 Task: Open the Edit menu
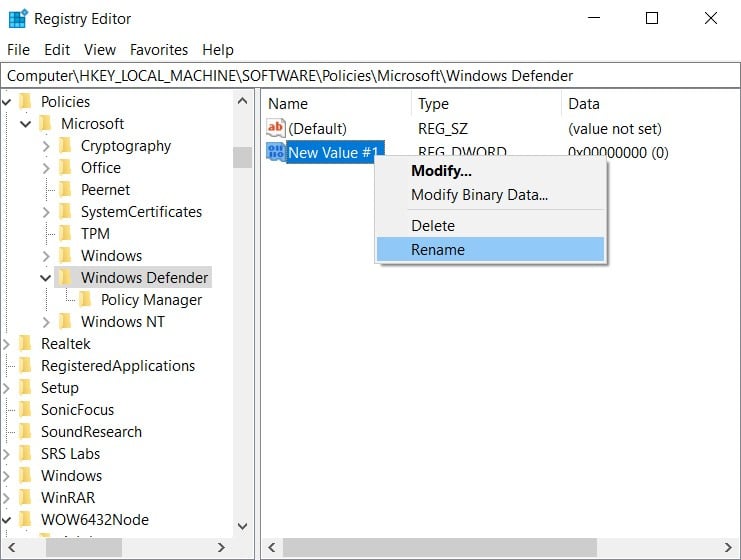point(57,50)
